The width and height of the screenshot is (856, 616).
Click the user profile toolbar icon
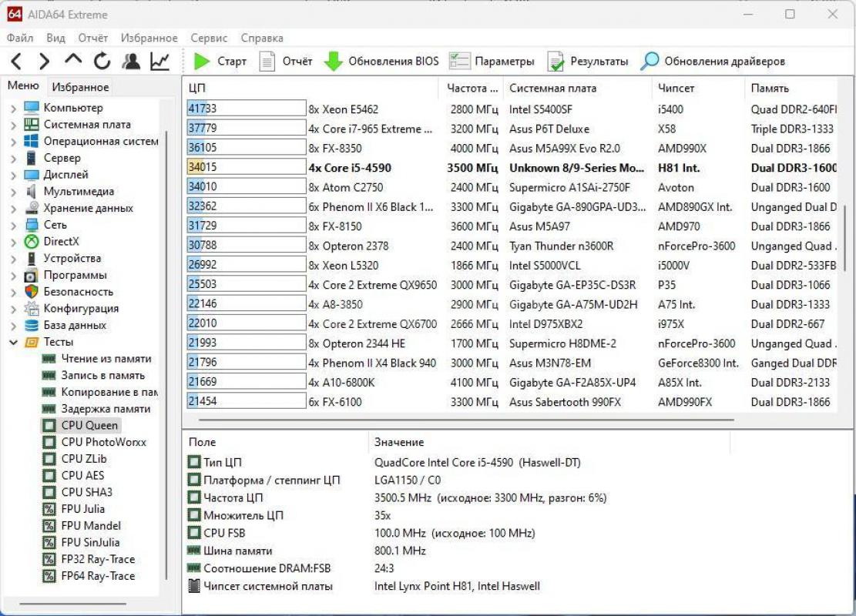pos(131,62)
